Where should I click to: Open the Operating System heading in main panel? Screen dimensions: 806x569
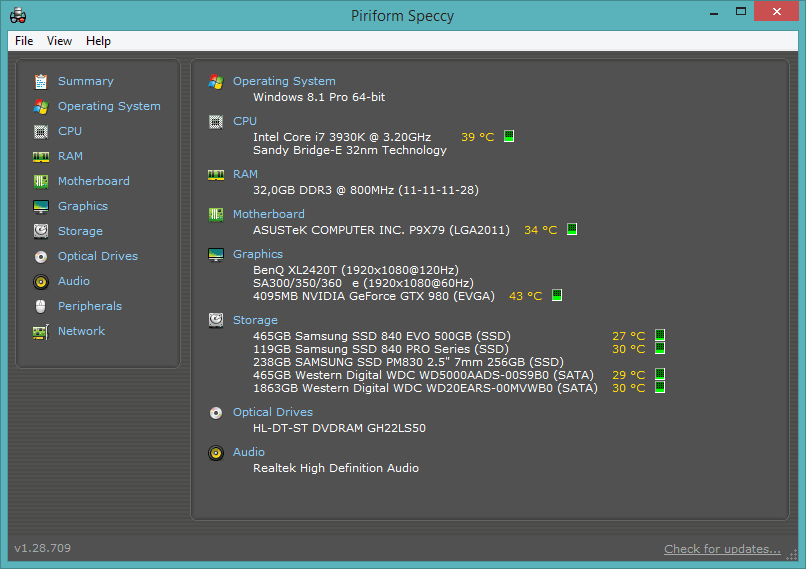(x=284, y=81)
